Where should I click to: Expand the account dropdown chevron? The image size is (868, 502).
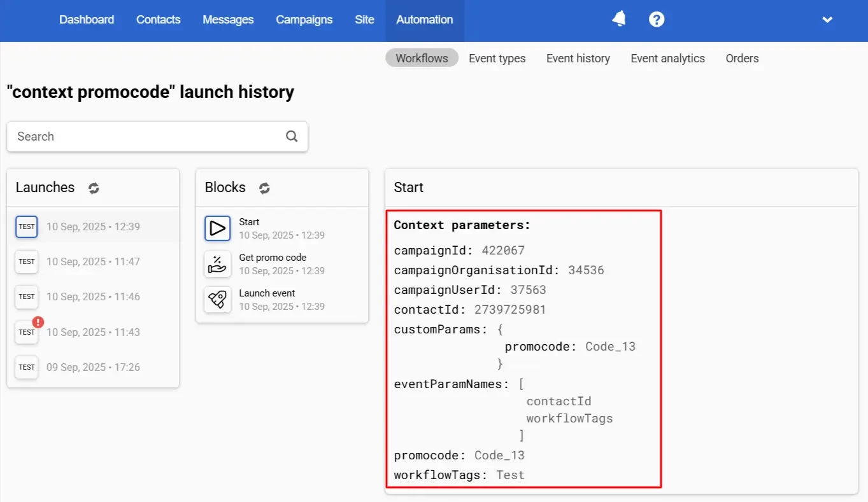pyautogui.click(x=827, y=20)
